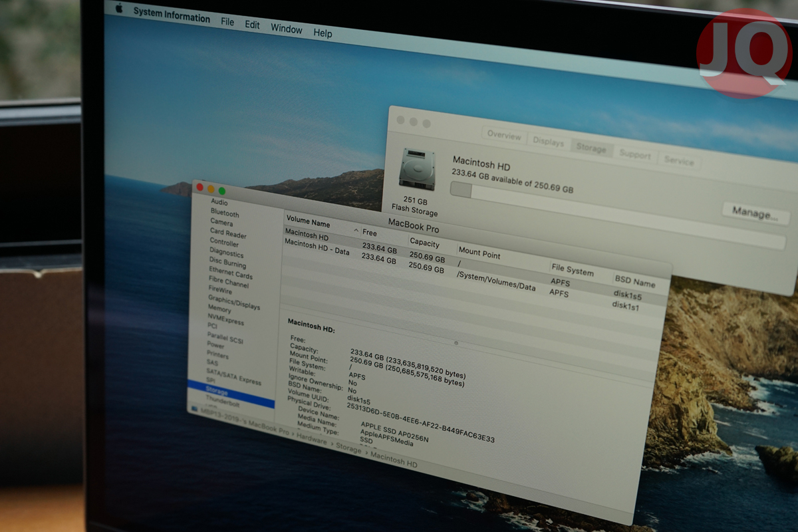Click the sort arrow in Volume Name header

coord(356,231)
